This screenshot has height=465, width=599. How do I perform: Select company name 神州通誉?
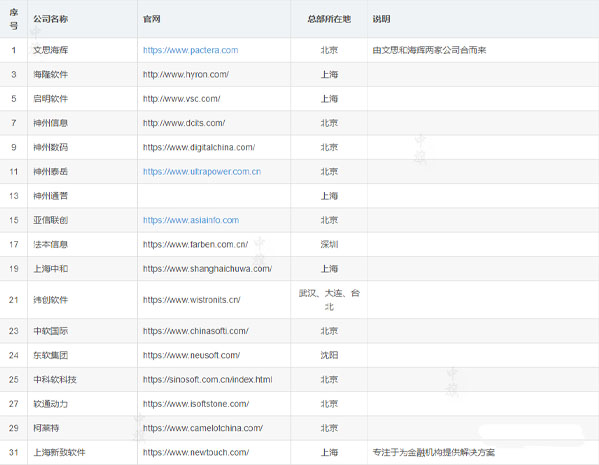tap(50, 196)
